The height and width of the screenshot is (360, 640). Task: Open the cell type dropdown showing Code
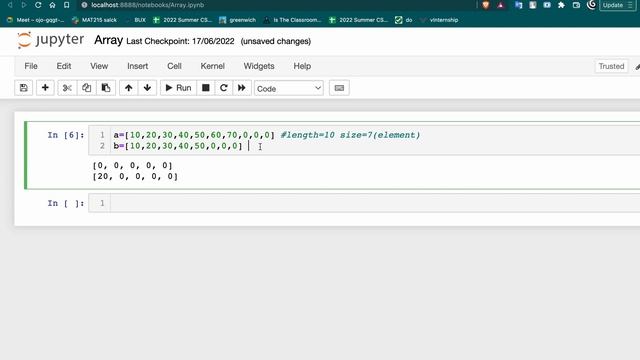289,88
